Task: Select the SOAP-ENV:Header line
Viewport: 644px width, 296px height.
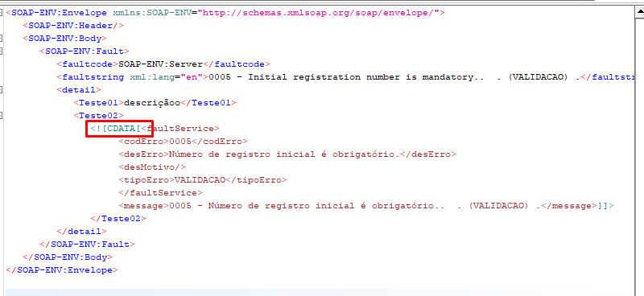Action: (73, 26)
